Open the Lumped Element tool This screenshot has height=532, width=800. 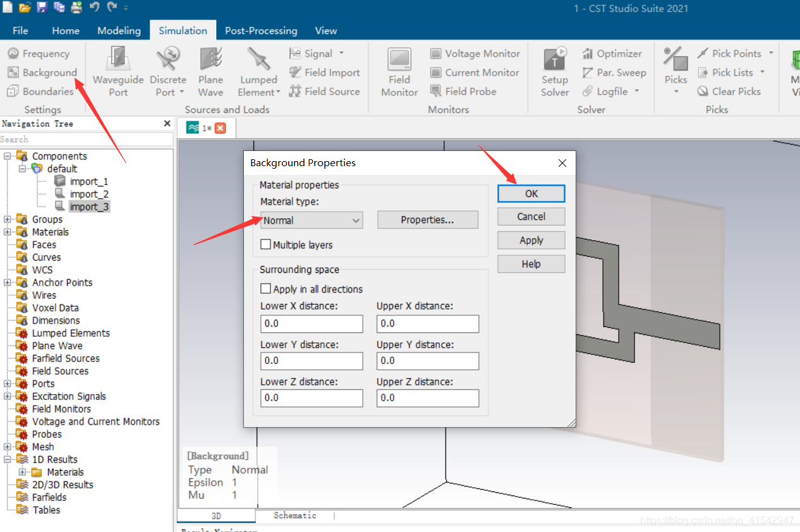[x=259, y=72]
